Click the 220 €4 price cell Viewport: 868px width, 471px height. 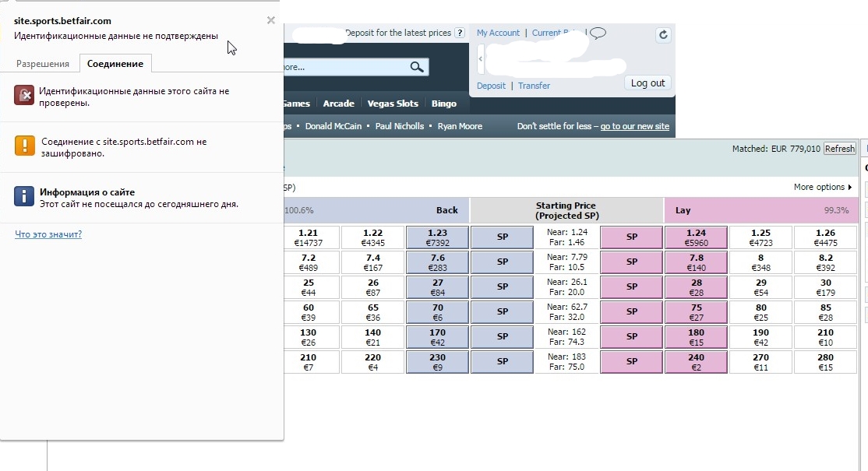(372, 361)
